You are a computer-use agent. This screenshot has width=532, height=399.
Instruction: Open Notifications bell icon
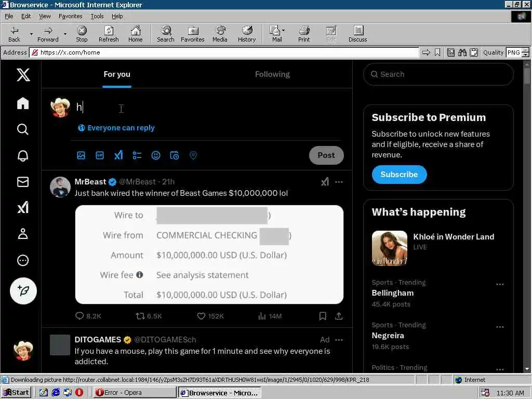coord(23,155)
